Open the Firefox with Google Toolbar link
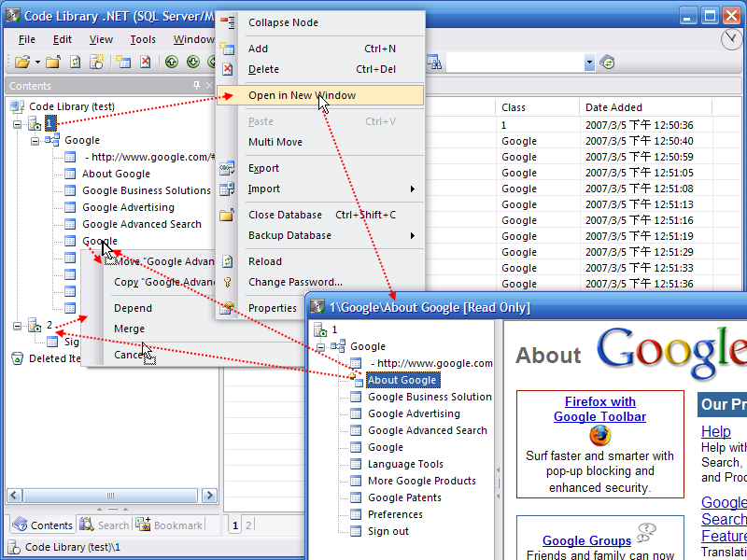Viewport: 747px width, 560px height. pyautogui.click(x=599, y=409)
